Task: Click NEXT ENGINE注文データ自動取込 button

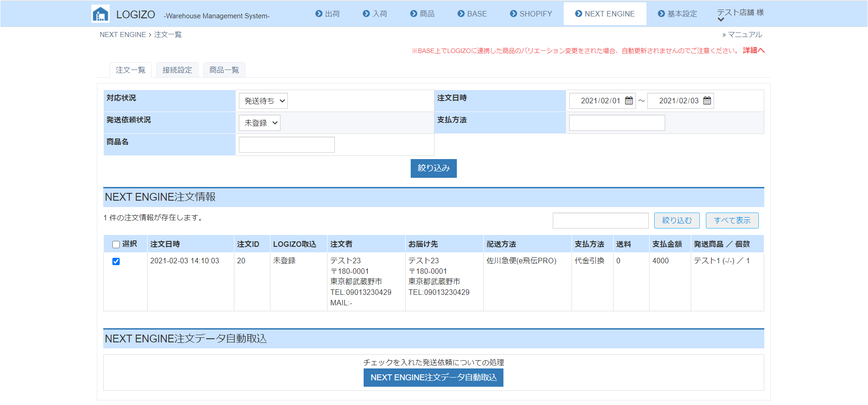Action: point(434,378)
